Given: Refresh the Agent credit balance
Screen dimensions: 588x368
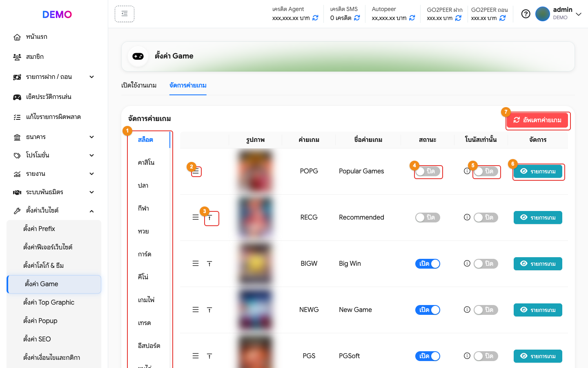Looking at the screenshot, I should pyautogui.click(x=315, y=18).
